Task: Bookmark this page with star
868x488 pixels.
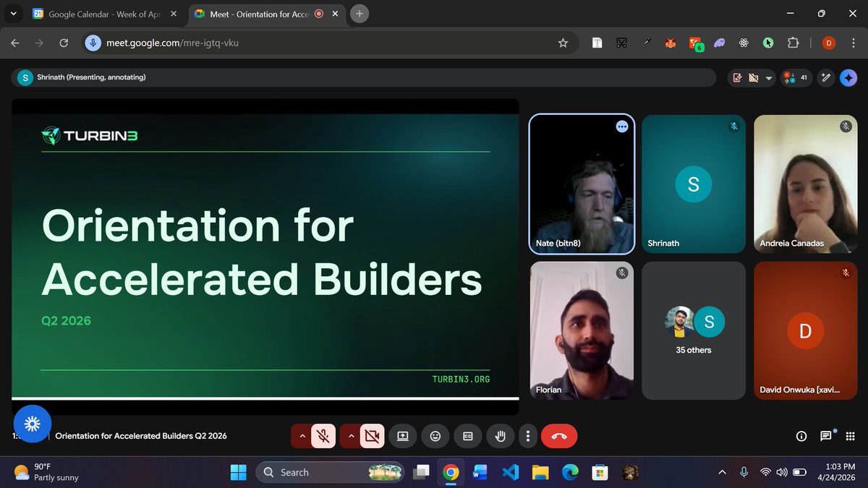Action: [x=563, y=43]
